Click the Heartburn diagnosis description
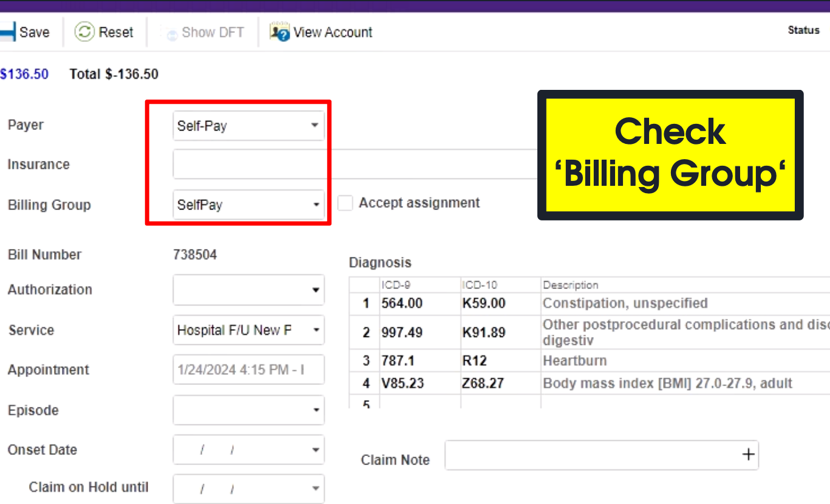830x504 pixels. 575,361
